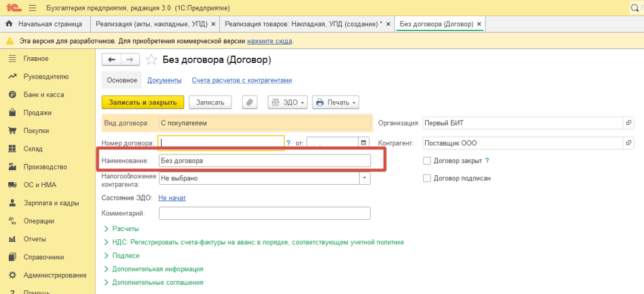Image resolution: width=644 pixels, height=294 pixels.
Task: Click the paperclip attachments icon
Action: tap(250, 102)
